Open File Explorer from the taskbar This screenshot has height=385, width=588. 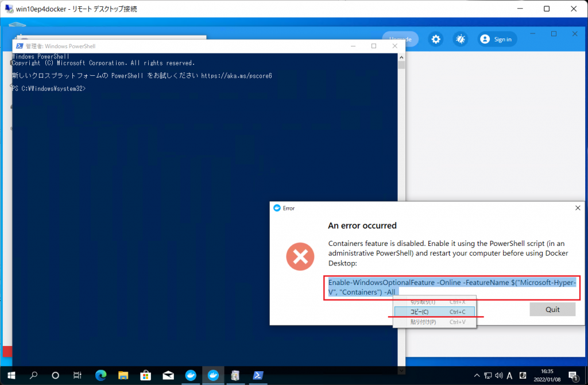[x=123, y=375]
